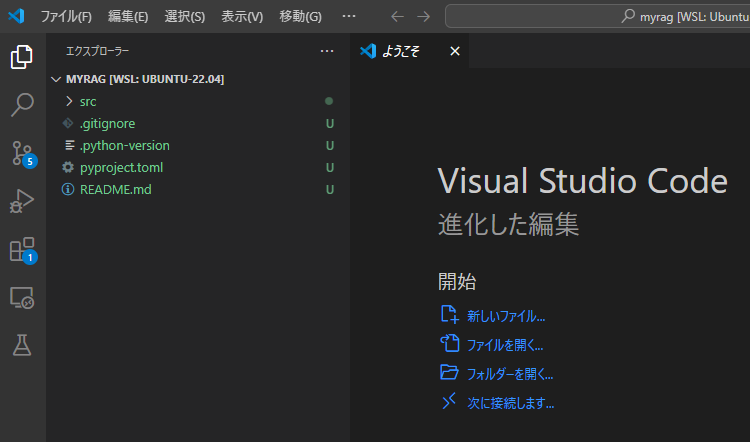Click the green dot beside src folder
The height and width of the screenshot is (442, 750).
tap(329, 101)
